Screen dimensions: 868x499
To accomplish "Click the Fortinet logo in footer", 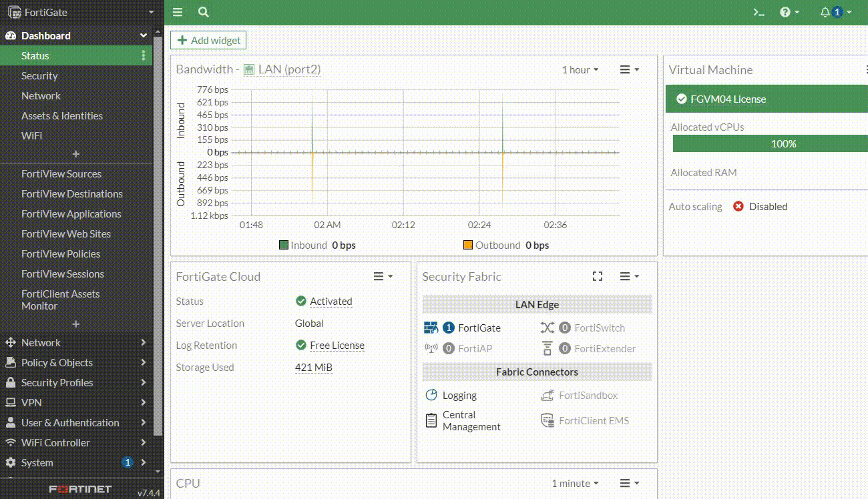I will (x=80, y=489).
